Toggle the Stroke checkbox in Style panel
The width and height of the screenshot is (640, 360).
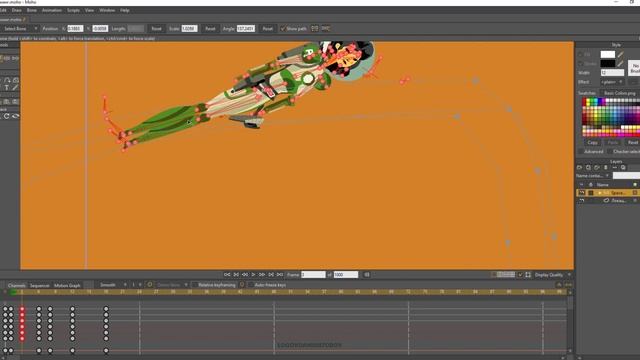(580, 64)
